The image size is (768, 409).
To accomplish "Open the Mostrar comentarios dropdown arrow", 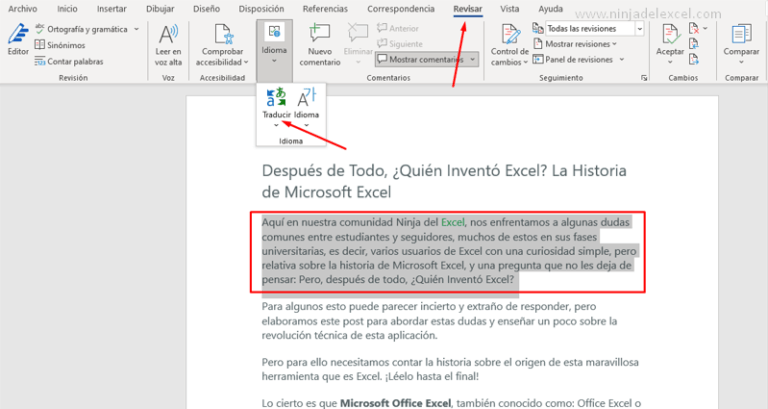I will [x=473, y=59].
